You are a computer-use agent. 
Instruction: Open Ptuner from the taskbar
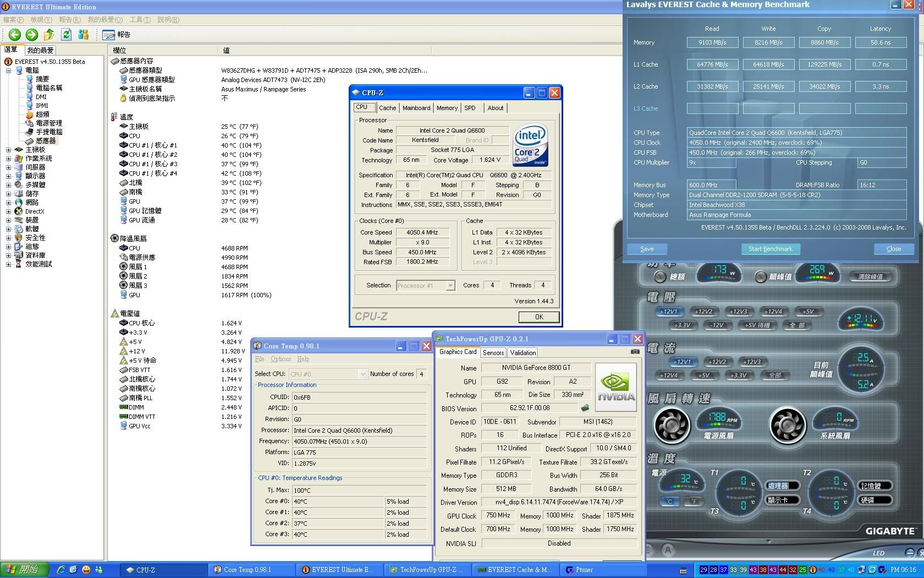[x=603, y=570]
